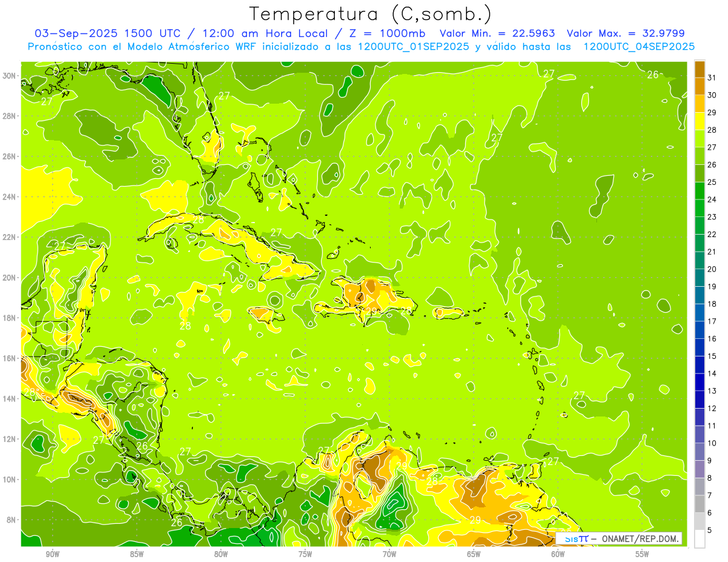Pick the teal color segment between 19 and 20
Viewport: 728px width, 562px height.
699,278
